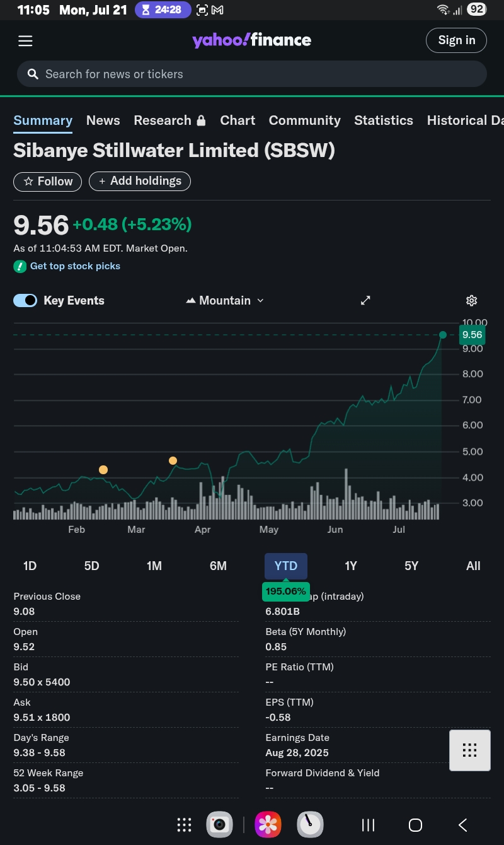The width and height of the screenshot is (504, 845).
Task: Open the hamburger navigation menu
Action: (x=25, y=41)
